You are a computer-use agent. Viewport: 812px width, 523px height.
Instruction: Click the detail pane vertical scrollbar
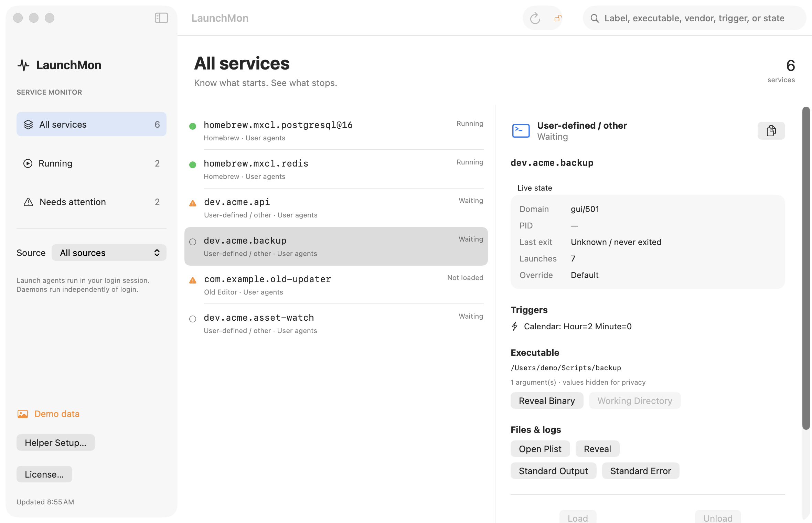pyautogui.click(x=806, y=268)
